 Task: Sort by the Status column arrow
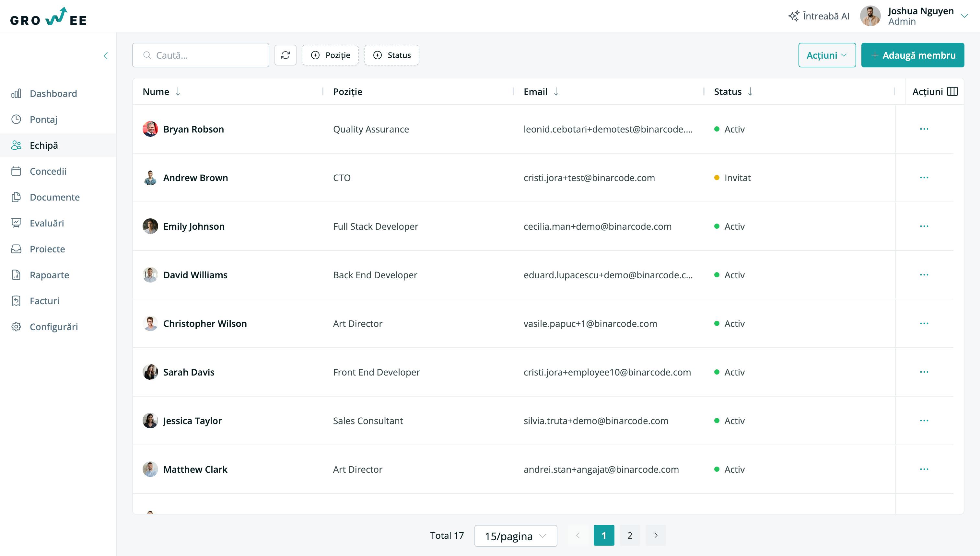(750, 92)
